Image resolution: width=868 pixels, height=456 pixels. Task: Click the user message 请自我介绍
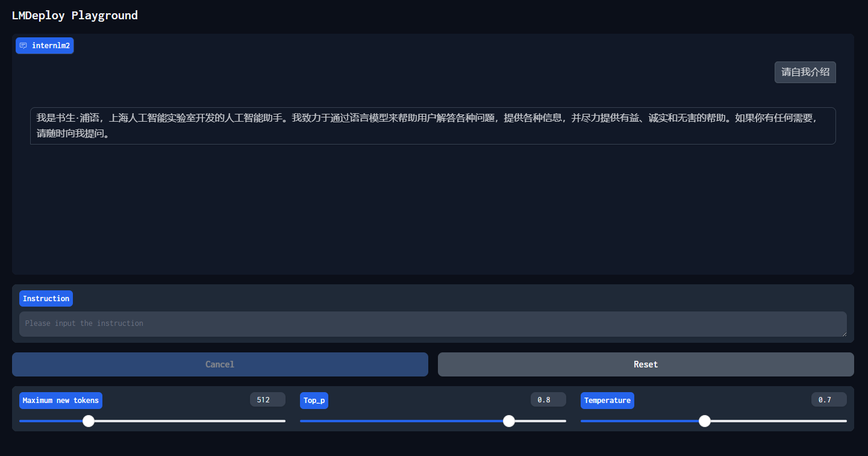click(805, 72)
